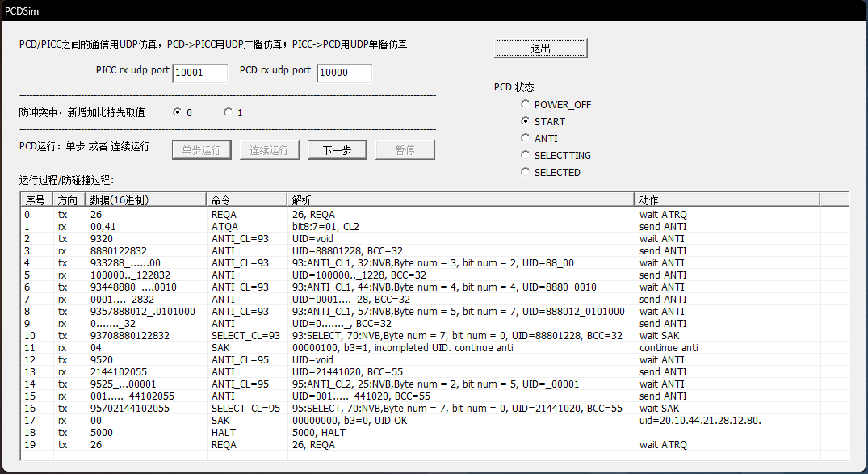Click the 解析 column header
Screen dimensions: 868x474
point(460,199)
